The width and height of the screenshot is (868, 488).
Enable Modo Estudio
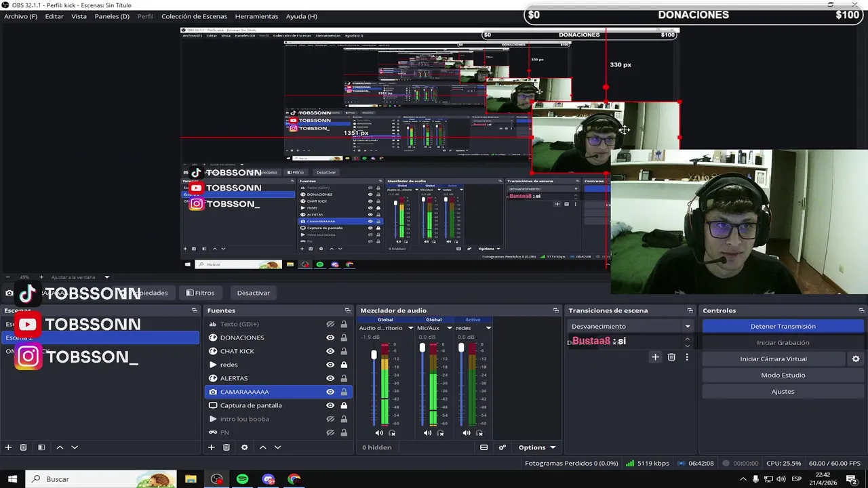(783, 375)
